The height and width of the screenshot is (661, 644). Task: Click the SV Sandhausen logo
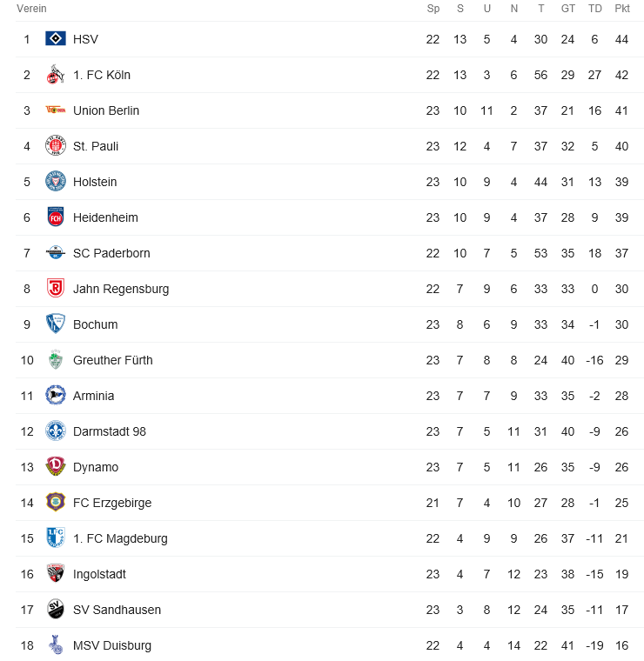[x=56, y=610]
